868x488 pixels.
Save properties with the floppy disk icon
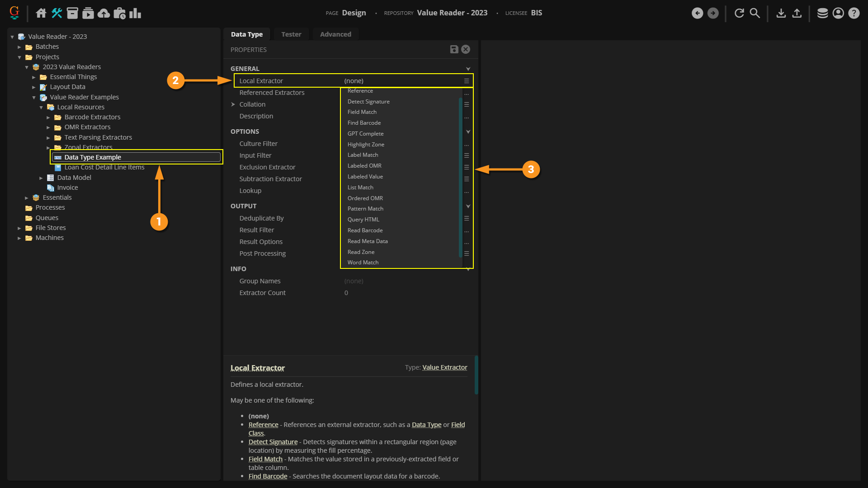click(454, 50)
